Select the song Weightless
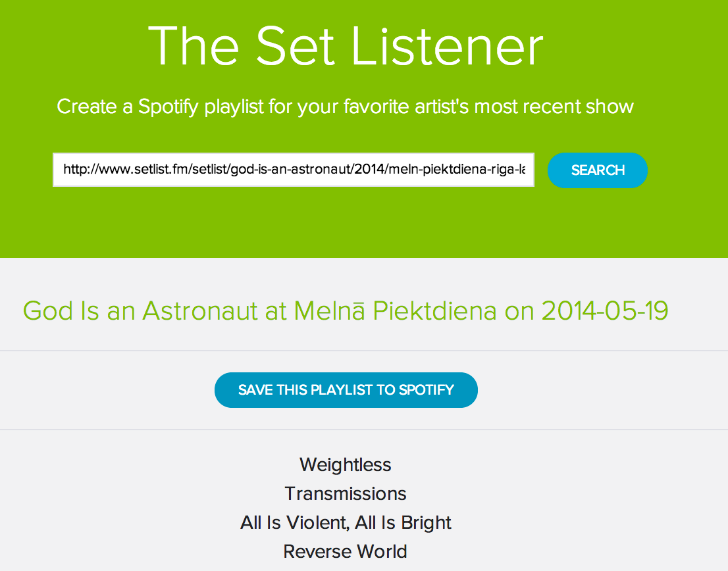728x571 pixels. pos(346,465)
